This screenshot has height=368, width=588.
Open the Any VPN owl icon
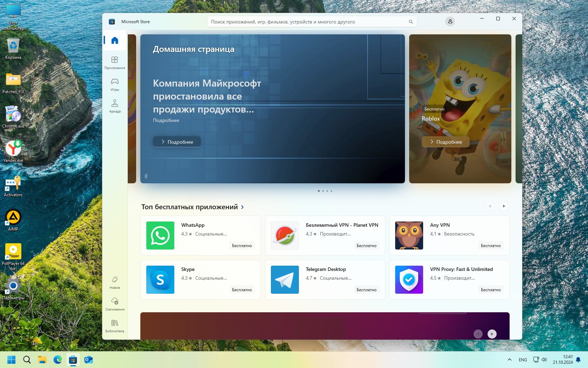pyautogui.click(x=409, y=236)
